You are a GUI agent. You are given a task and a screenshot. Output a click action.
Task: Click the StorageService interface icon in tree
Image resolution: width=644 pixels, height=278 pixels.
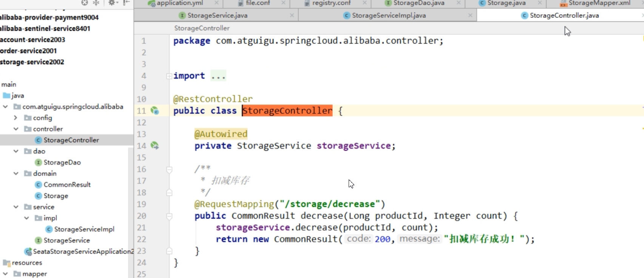coord(38,240)
